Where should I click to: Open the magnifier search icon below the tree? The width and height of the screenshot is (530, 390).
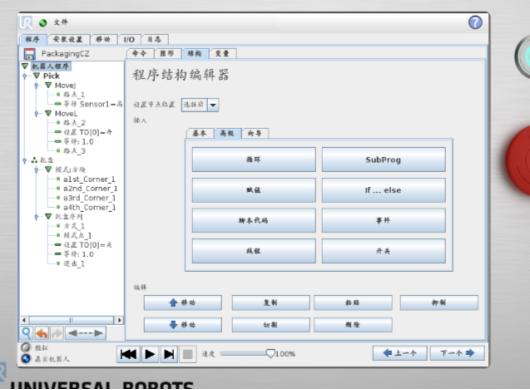click(26, 333)
